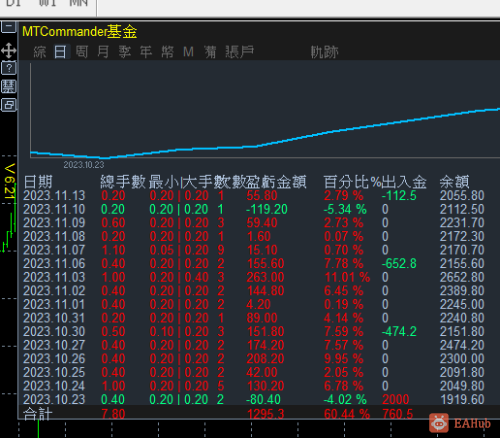
Task: Click the 1295.3 total profit value
Action: click(x=265, y=414)
